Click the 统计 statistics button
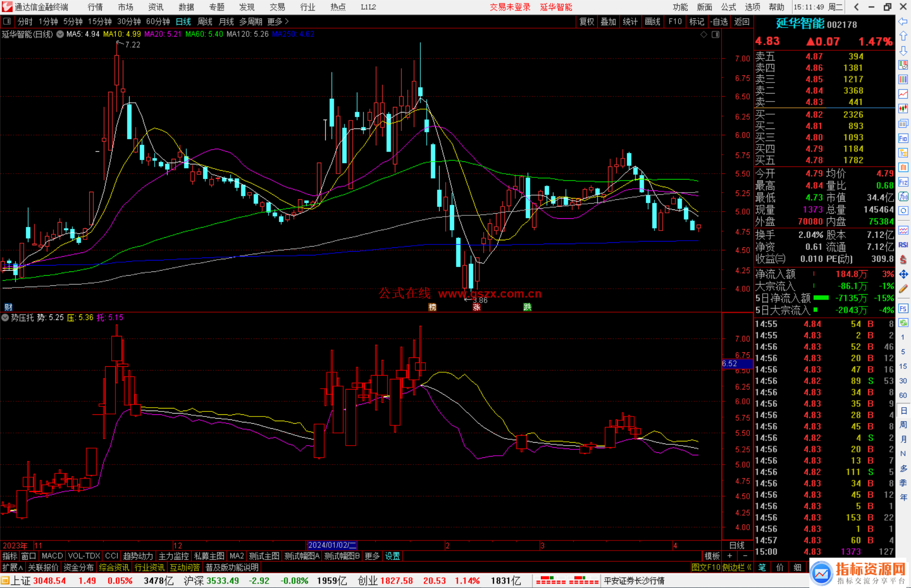 630,21
